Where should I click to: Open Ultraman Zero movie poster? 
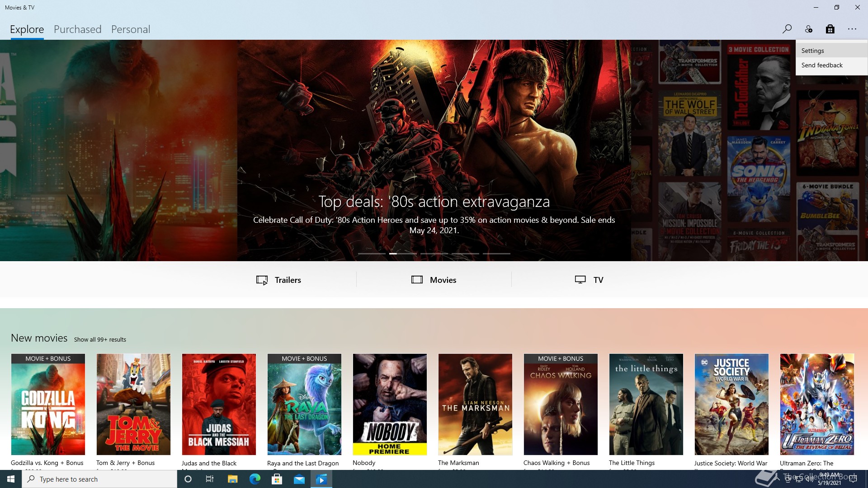(817, 404)
